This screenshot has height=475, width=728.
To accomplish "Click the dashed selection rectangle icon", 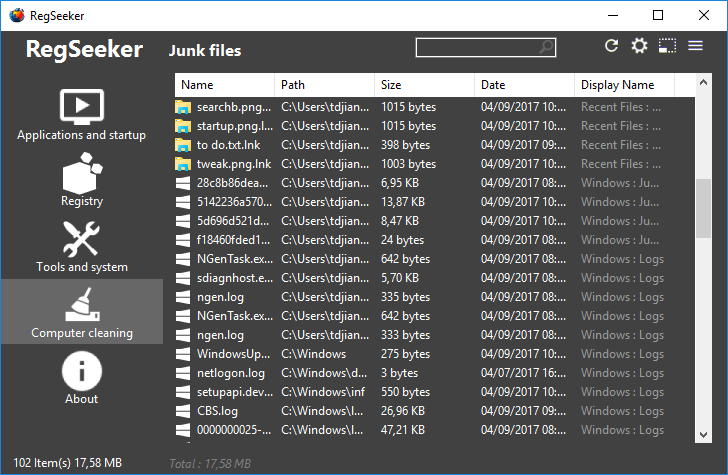I will coord(667,46).
